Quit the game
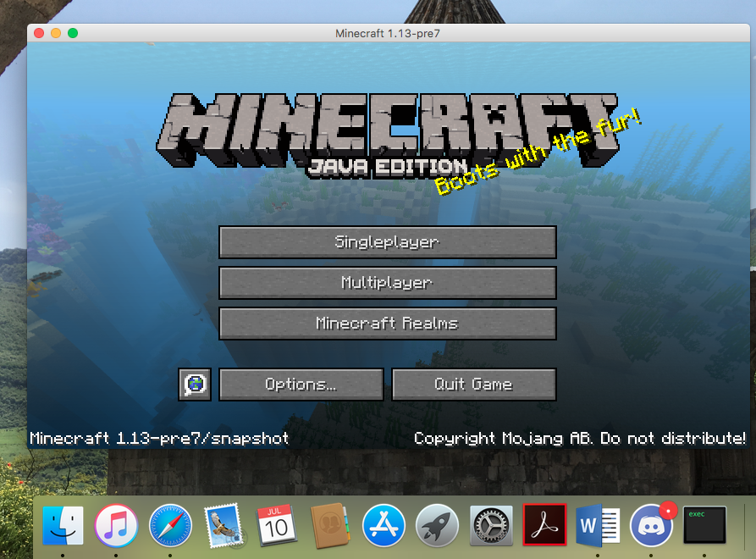Viewport: 756px width, 559px height. [474, 384]
